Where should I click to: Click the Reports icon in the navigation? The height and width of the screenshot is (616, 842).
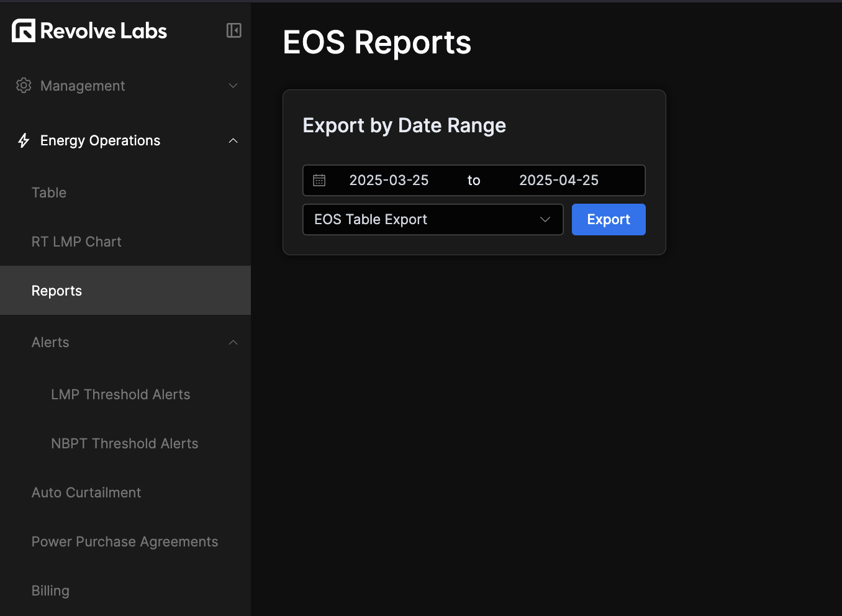(57, 290)
